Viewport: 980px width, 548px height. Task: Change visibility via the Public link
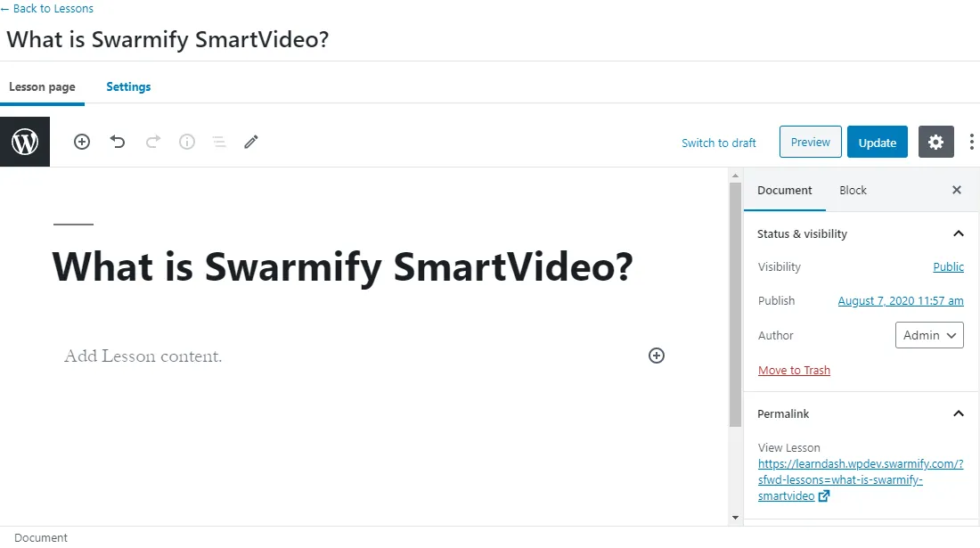point(948,266)
